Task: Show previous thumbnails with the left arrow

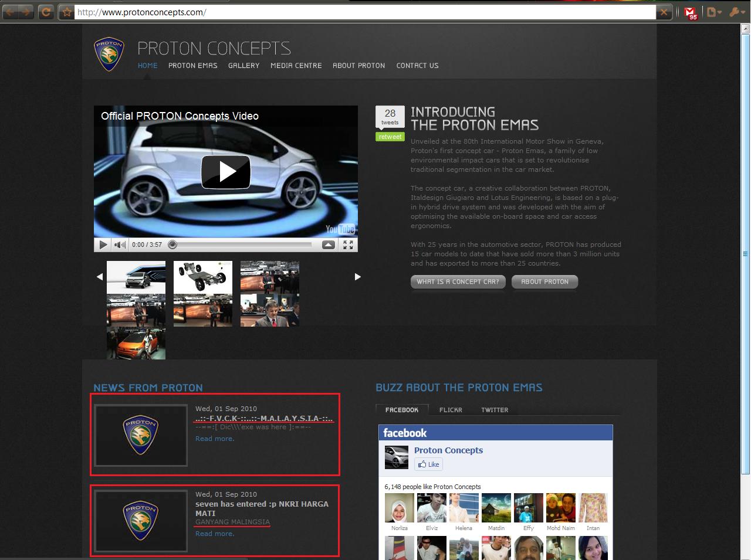Action: pyautogui.click(x=100, y=277)
